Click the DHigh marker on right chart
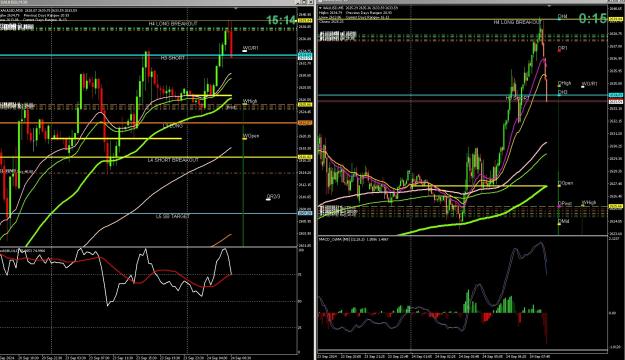The width and height of the screenshot is (625, 360). 564,83
